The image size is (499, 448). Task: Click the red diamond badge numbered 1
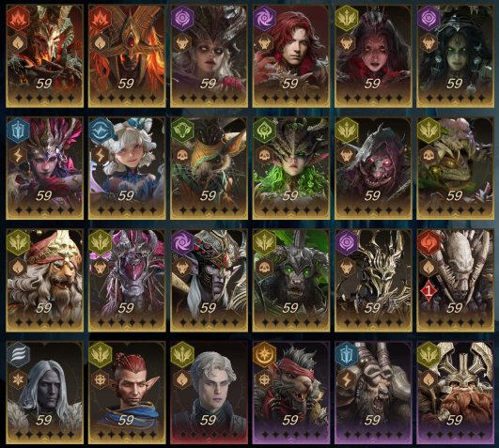429,290
